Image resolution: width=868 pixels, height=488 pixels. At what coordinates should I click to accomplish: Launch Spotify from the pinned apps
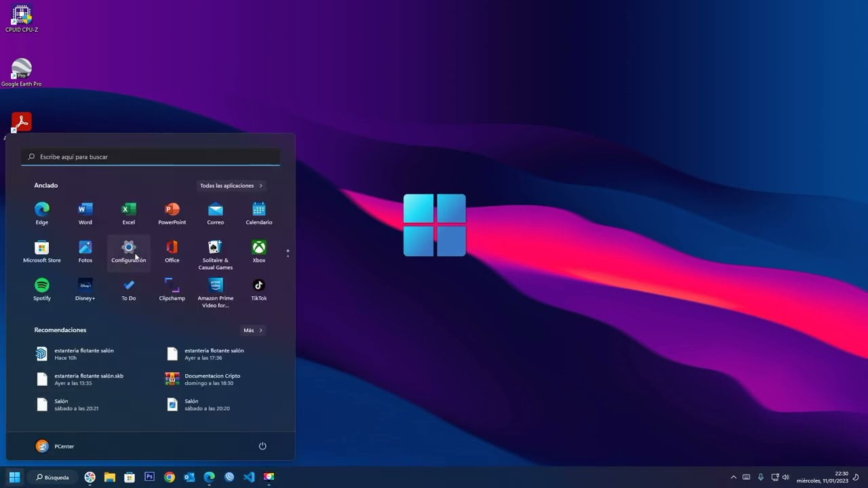42,289
